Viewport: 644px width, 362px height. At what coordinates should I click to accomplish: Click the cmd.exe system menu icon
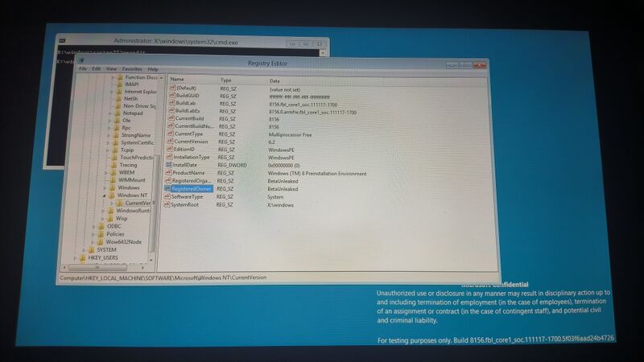(x=62, y=40)
